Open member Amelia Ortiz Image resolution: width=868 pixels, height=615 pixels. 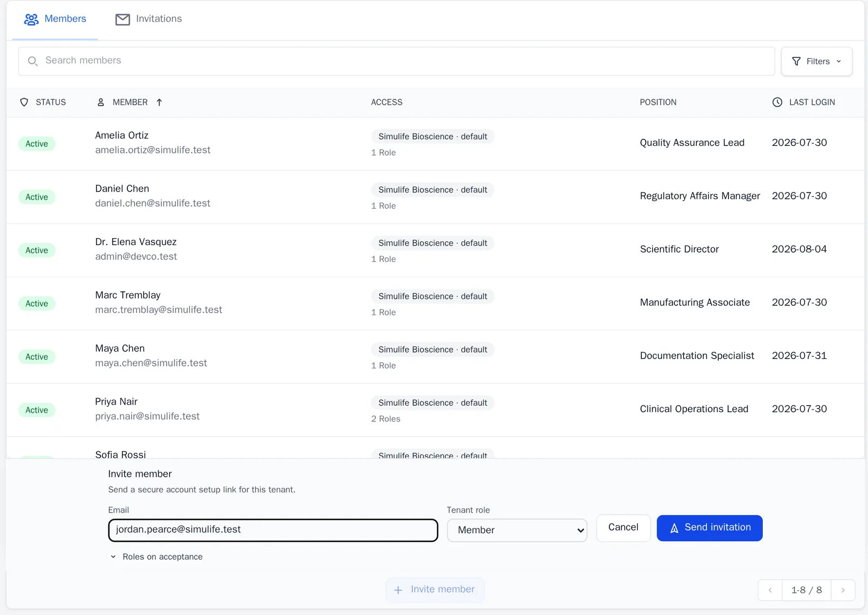click(x=122, y=135)
